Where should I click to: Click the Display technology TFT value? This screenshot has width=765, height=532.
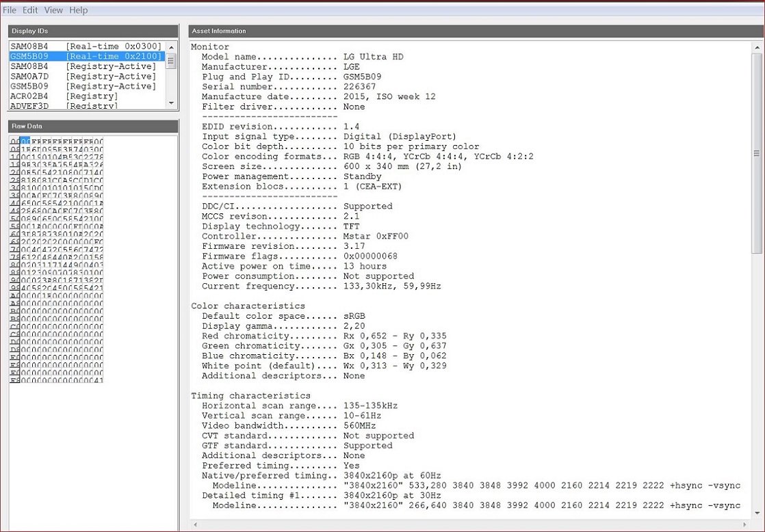click(351, 226)
